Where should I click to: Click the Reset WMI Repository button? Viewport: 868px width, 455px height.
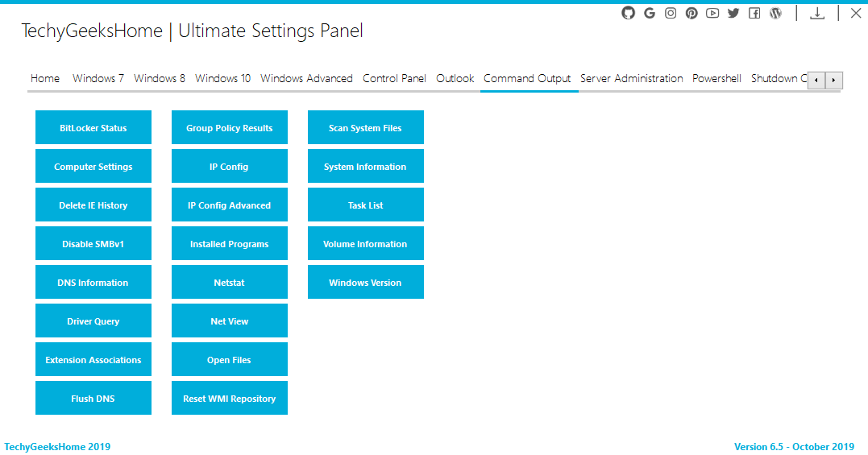(229, 398)
